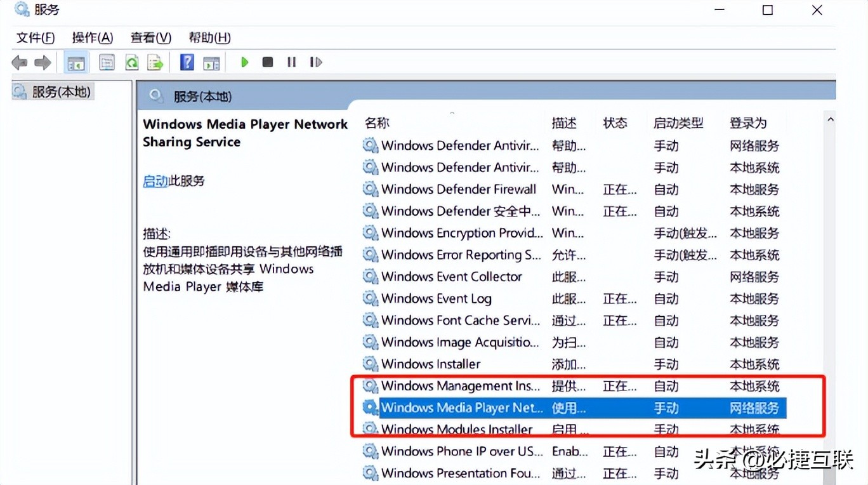Click the back navigation arrow
The width and height of the screenshot is (868, 485).
tap(19, 62)
